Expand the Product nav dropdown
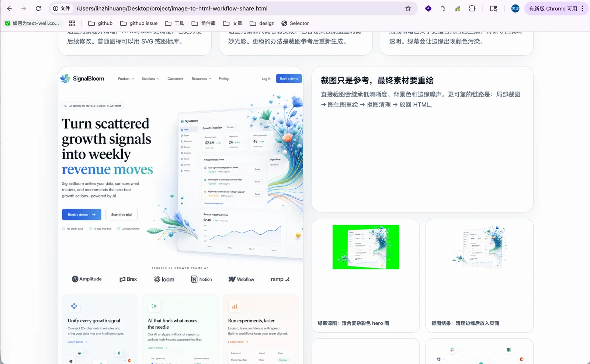 (126, 79)
